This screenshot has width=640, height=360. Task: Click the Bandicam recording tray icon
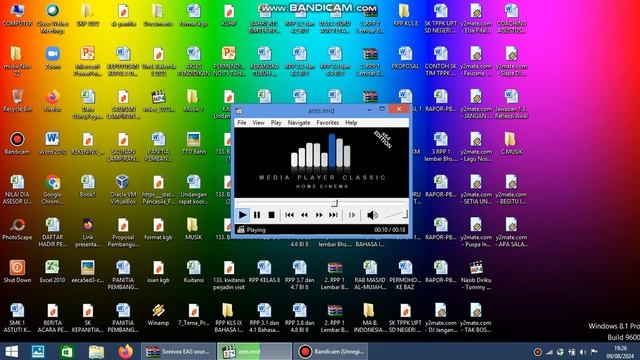(538, 352)
